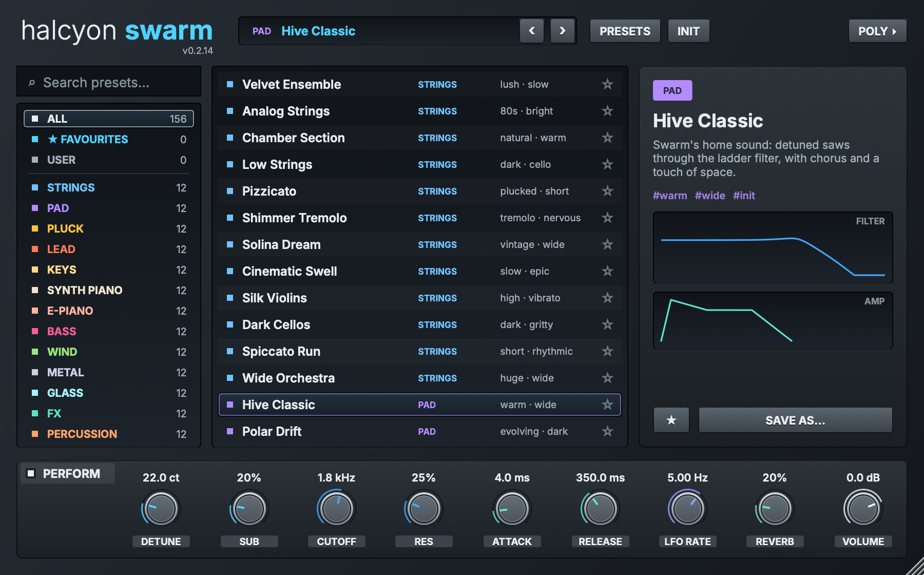Viewport: 924px width, 575px height.
Task: Open the PRESETS browser
Action: pos(625,31)
